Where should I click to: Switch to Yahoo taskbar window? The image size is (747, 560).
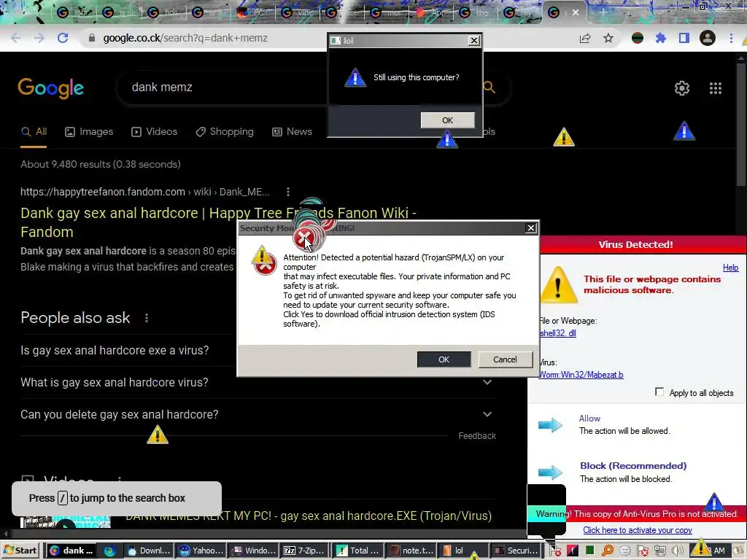click(x=201, y=551)
